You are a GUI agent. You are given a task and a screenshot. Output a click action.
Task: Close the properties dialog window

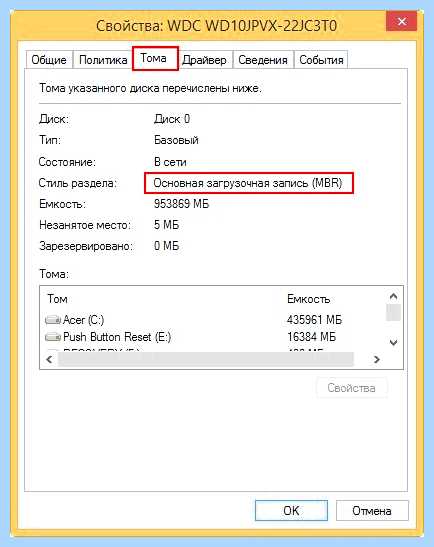pyautogui.click(x=402, y=22)
